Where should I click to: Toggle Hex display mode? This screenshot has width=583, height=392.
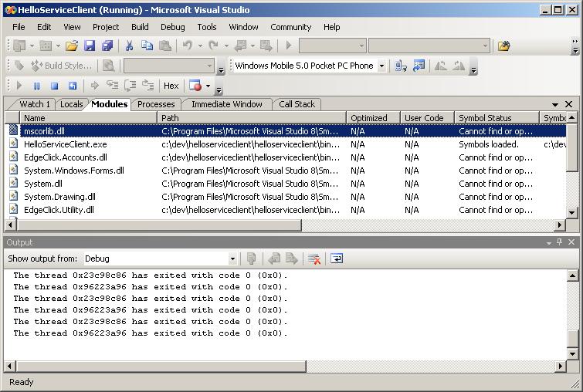(171, 86)
